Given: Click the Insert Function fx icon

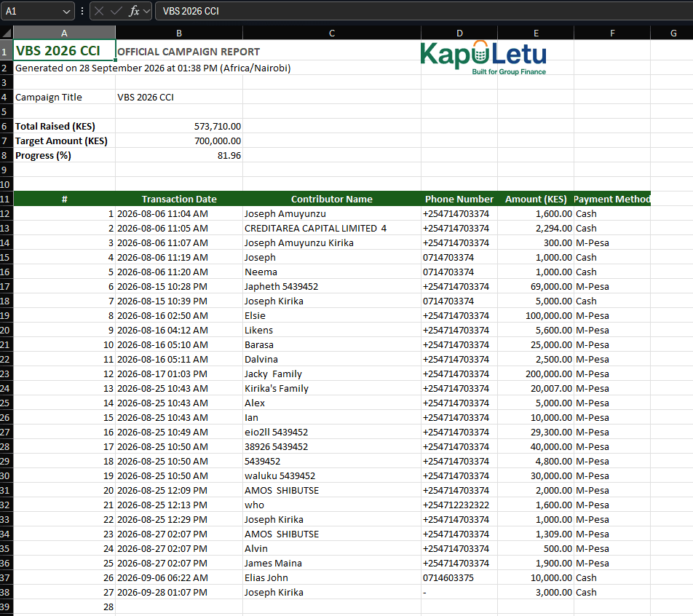Looking at the screenshot, I should click(x=134, y=11).
